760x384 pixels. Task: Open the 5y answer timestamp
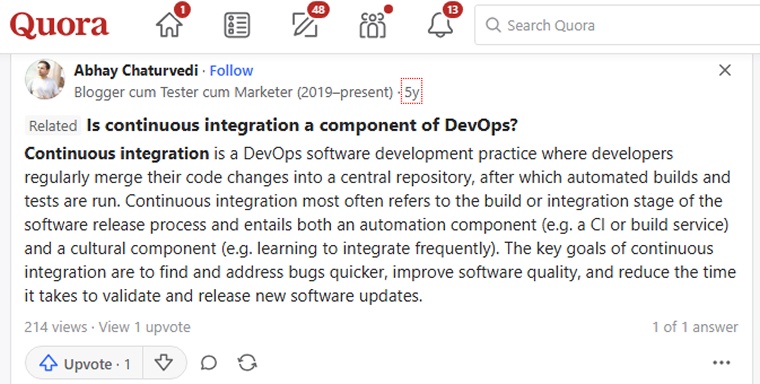(412, 91)
